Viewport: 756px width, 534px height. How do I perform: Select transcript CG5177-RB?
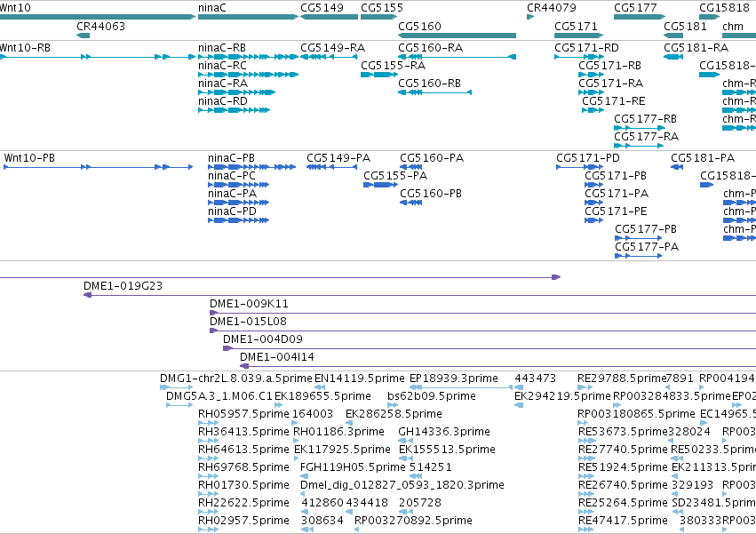(646, 119)
